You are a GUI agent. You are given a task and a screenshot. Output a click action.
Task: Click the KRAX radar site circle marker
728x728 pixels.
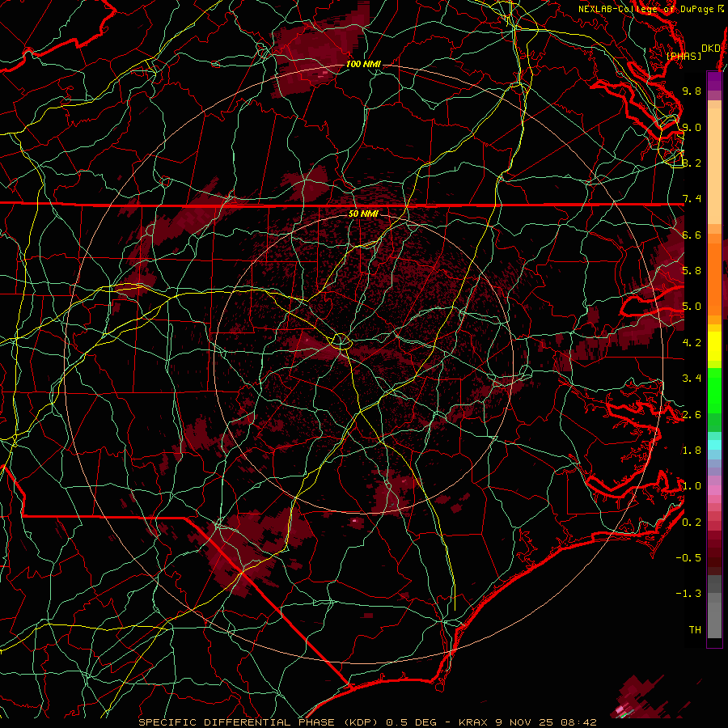(341, 341)
